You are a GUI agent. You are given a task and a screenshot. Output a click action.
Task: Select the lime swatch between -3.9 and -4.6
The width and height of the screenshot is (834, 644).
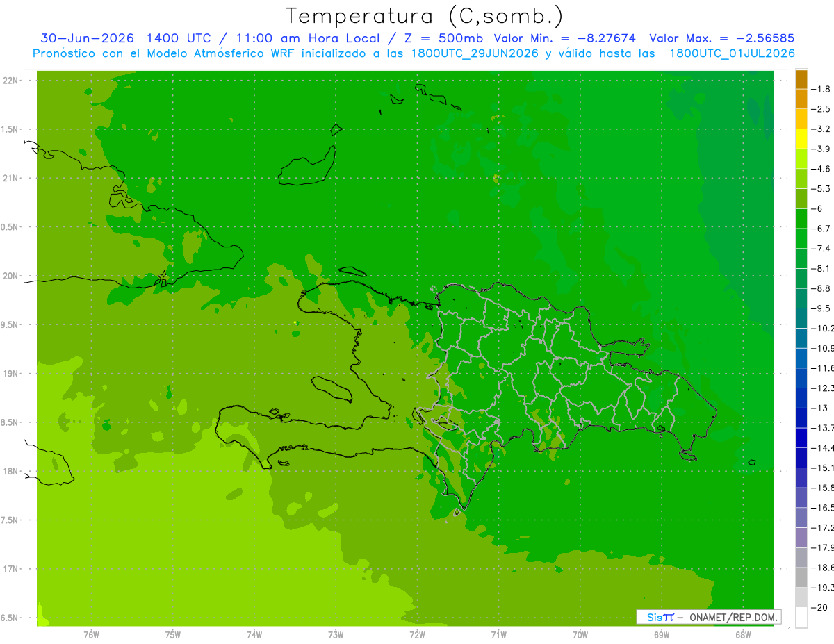[801, 159]
